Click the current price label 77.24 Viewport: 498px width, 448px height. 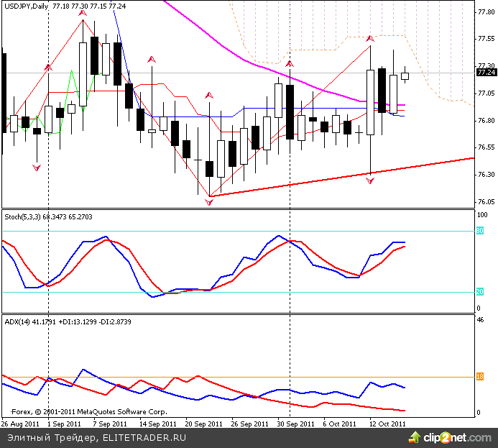(486, 73)
